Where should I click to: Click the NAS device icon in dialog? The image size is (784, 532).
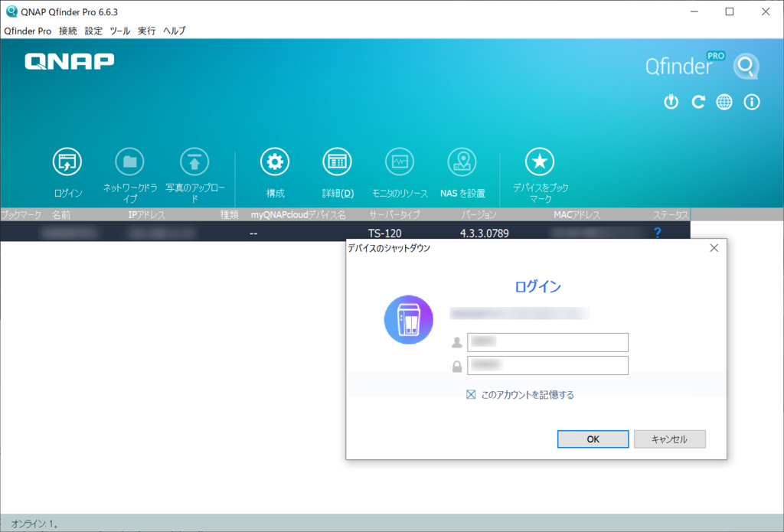tap(409, 319)
